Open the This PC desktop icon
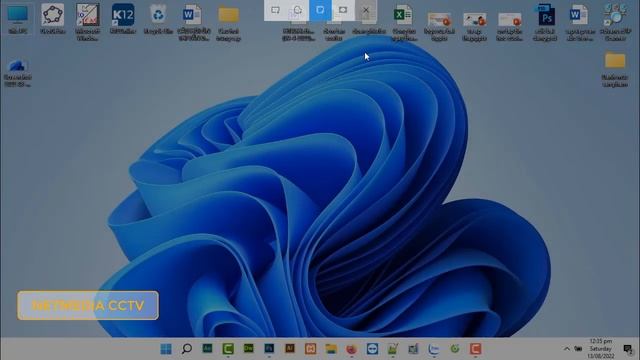 coord(18,19)
